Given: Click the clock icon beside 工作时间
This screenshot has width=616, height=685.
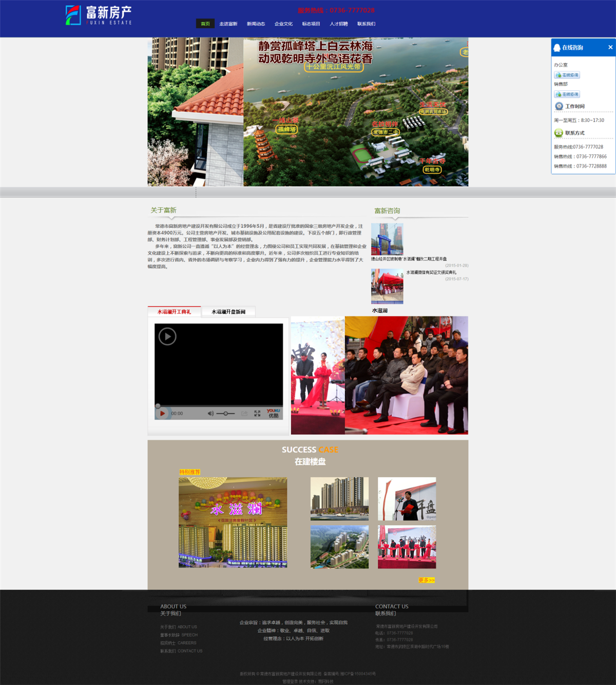Looking at the screenshot, I should pos(559,106).
